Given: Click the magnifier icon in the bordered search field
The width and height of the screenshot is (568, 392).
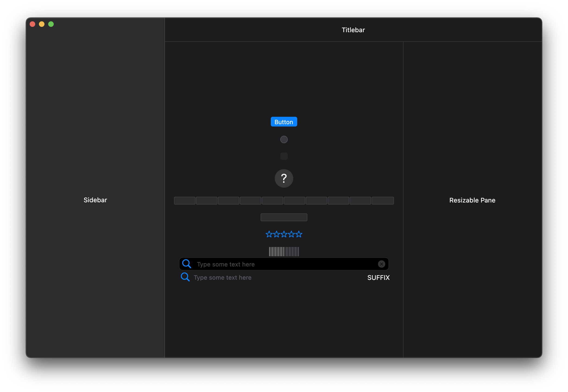Looking at the screenshot, I should (187, 264).
